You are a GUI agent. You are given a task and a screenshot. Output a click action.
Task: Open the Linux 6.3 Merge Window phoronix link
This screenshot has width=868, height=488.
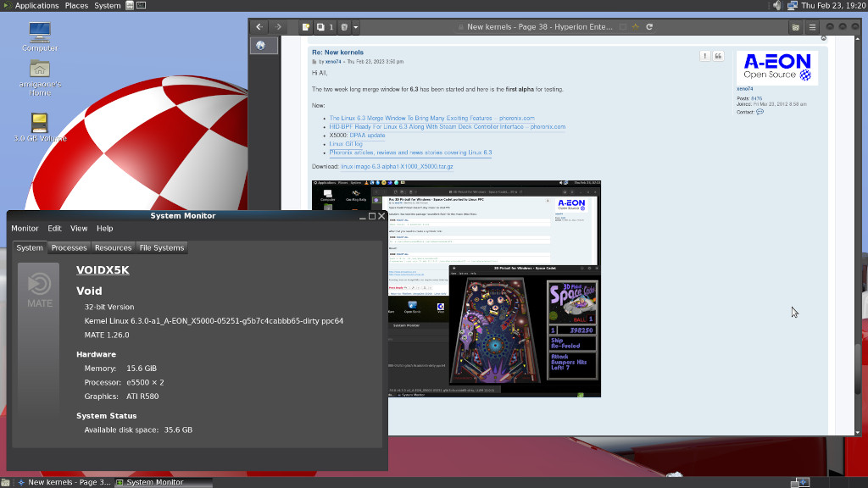coord(431,119)
